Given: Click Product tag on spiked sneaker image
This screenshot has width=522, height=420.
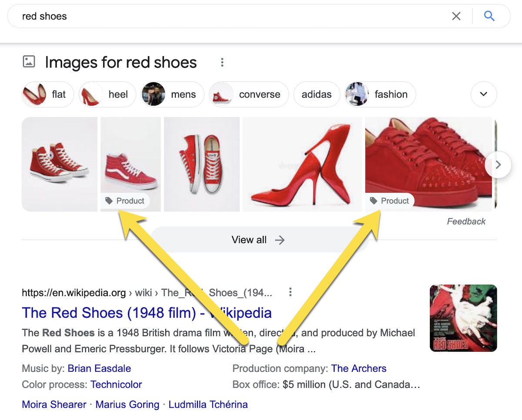Looking at the screenshot, I should click(390, 201).
